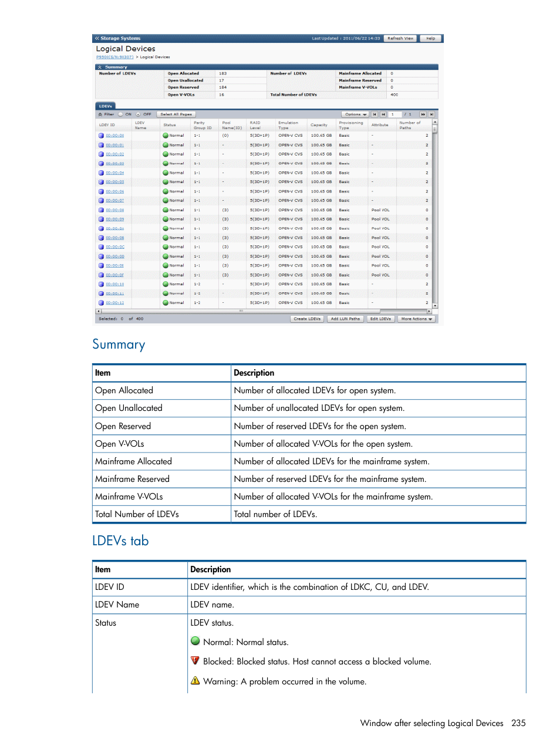Click the LDEV icon beside 00:00:0C
This screenshot has height=746, width=560.
(101, 247)
